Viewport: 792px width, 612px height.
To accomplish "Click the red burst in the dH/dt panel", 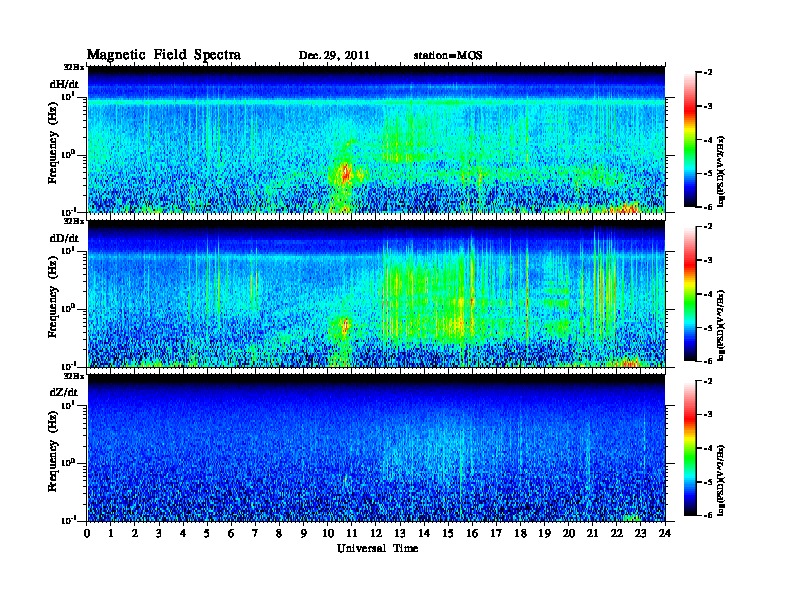I will (x=345, y=173).
